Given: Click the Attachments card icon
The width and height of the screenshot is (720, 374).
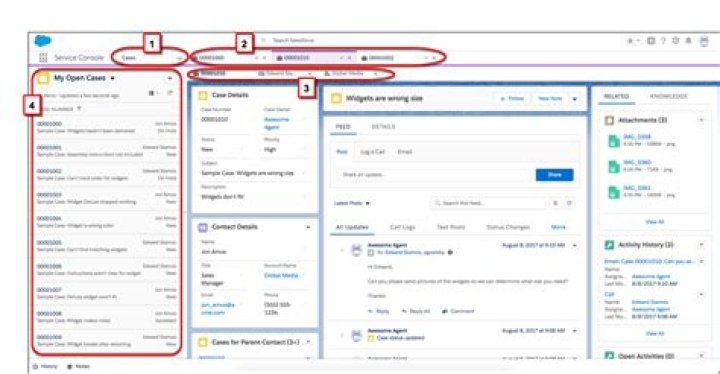Looking at the screenshot, I should pos(609,120).
